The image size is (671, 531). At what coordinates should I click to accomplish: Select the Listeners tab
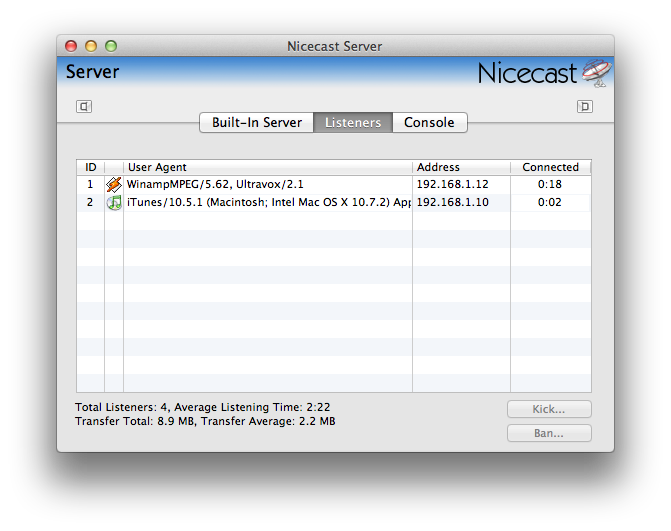coord(353,122)
